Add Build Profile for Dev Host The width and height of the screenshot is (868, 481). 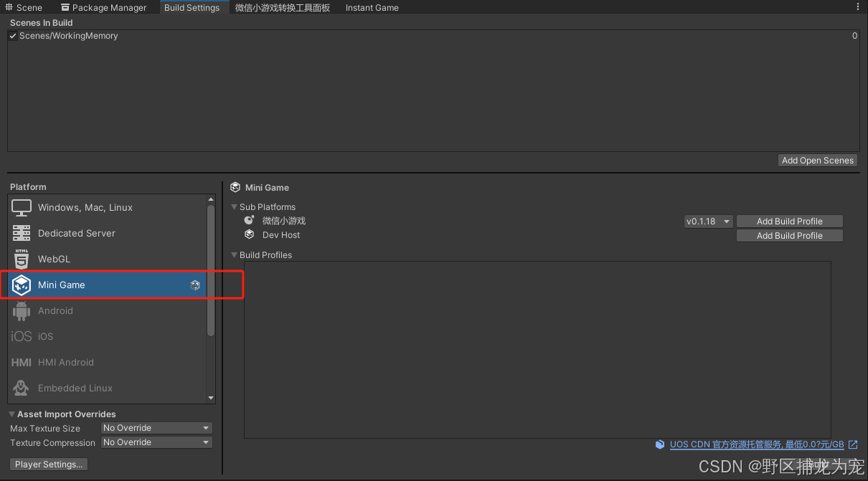[x=789, y=236]
